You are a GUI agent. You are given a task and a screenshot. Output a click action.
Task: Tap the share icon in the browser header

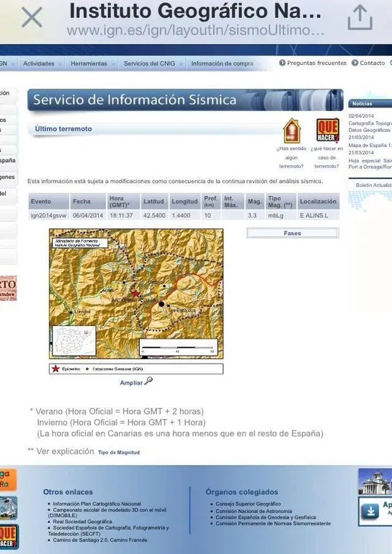click(360, 18)
